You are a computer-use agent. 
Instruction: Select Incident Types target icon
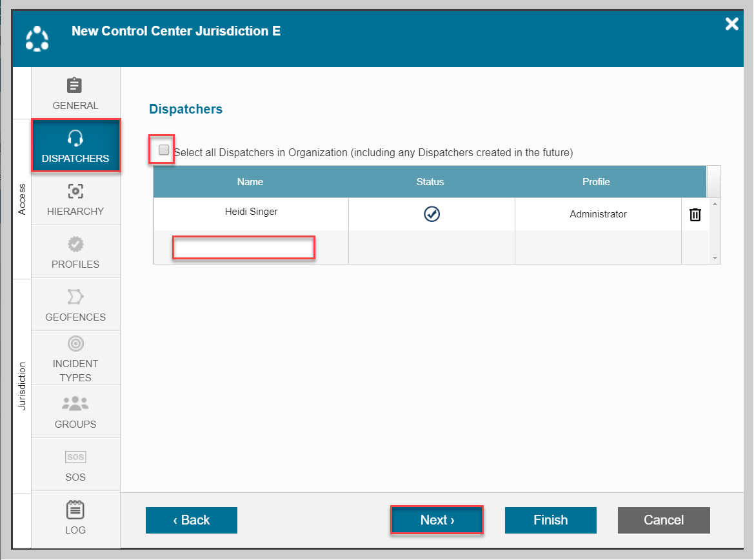point(75,343)
